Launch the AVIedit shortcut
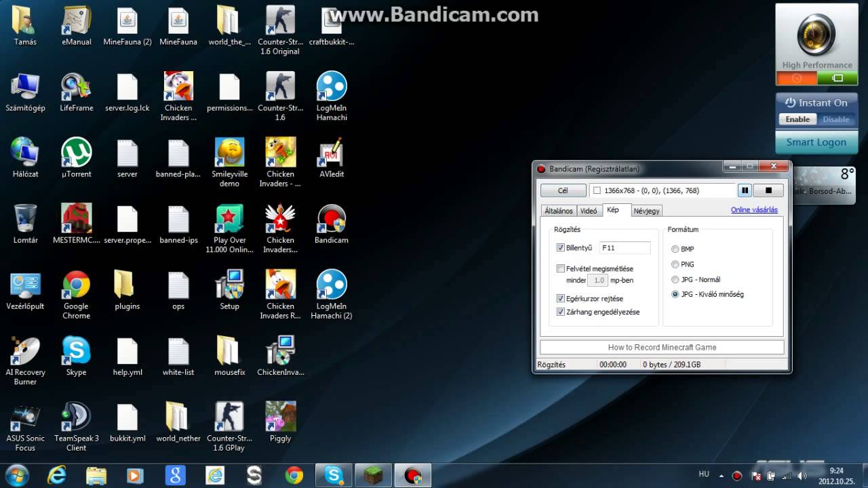Image resolution: width=868 pixels, height=488 pixels. 332,158
